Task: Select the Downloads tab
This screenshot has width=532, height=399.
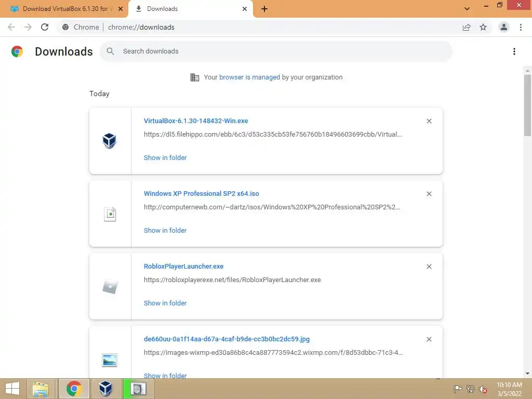Action: point(190,9)
